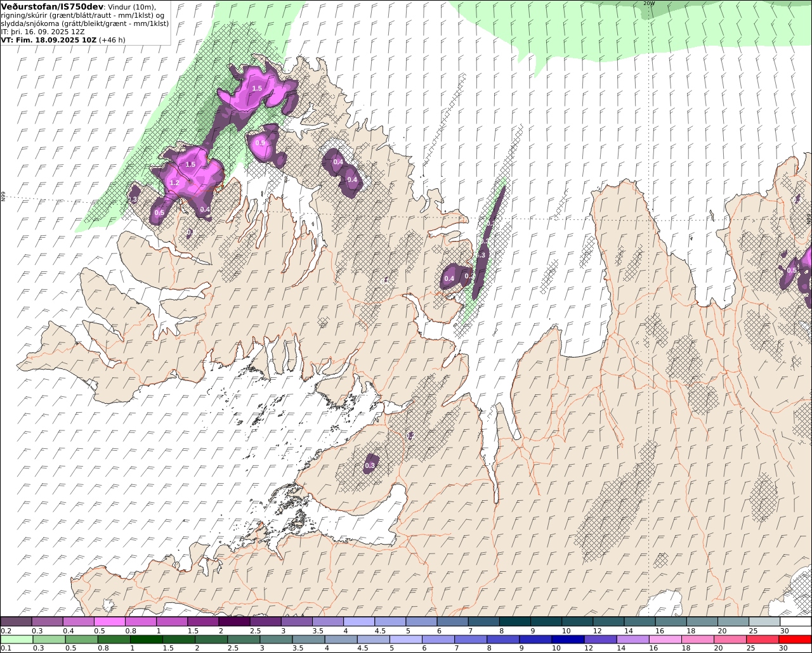Select the 6 slate-blue swatch in top legend row
812x653 pixels.
click(453, 621)
